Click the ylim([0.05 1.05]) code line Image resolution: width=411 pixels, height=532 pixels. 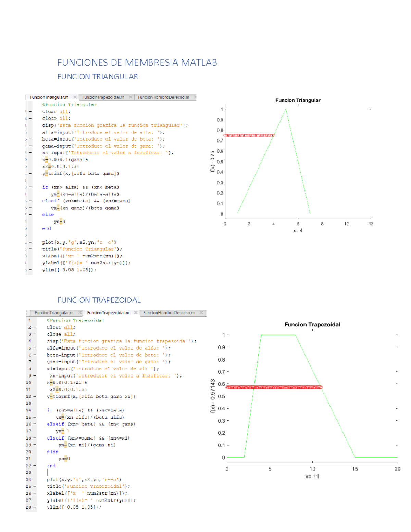coord(72,506)
